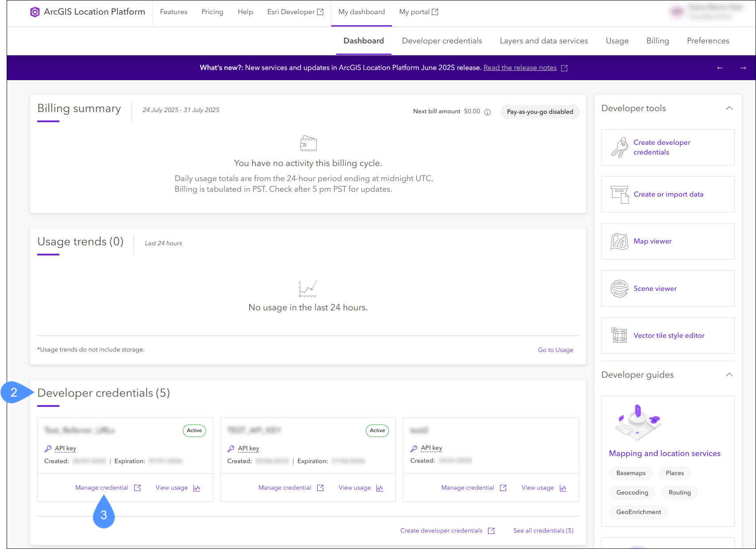Open the Create or import data tool

pyautogui.click(x=668, y=194)
